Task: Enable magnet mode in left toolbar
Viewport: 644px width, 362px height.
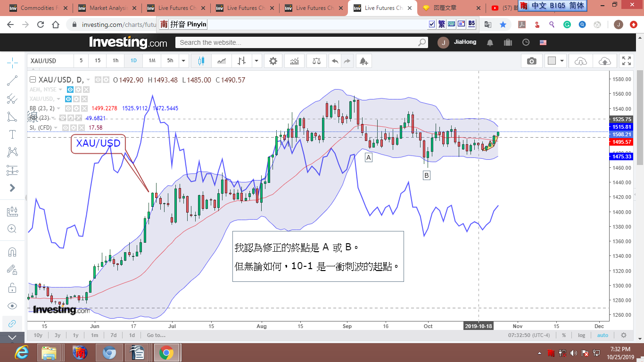Action: [12, 252]
